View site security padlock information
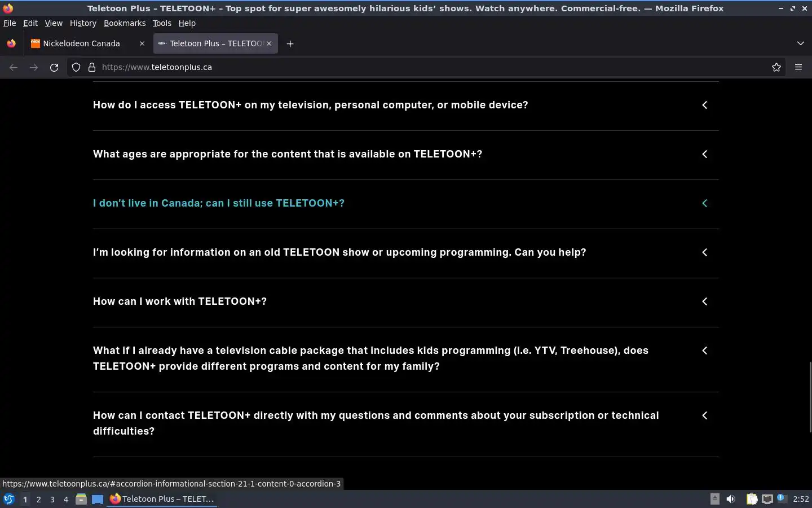Screen dimensions: 812x508 [92, 67]
